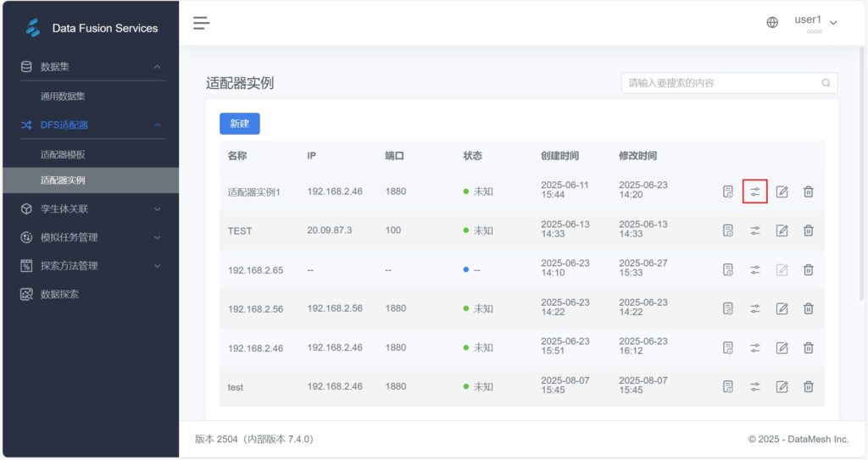This screenshot has height=460, width=868.
Task: Open the configuration sliders icon for 适配器实例1
Action: pos(754,191)
